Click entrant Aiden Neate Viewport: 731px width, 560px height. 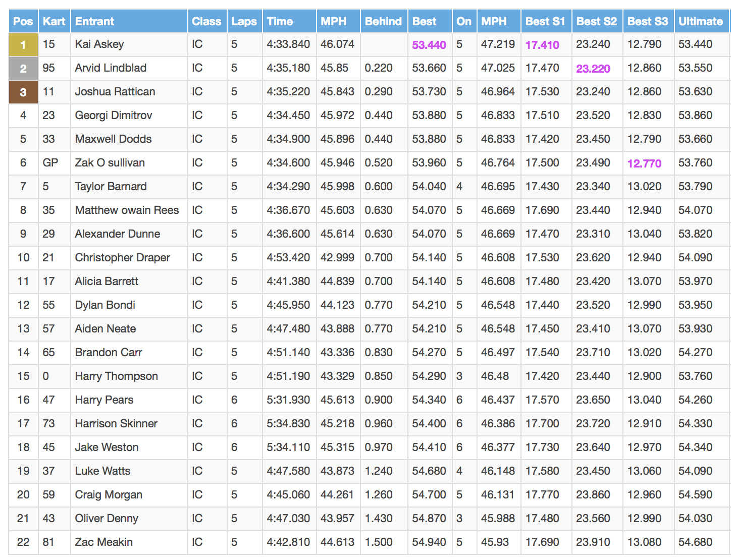pos(106,329)
